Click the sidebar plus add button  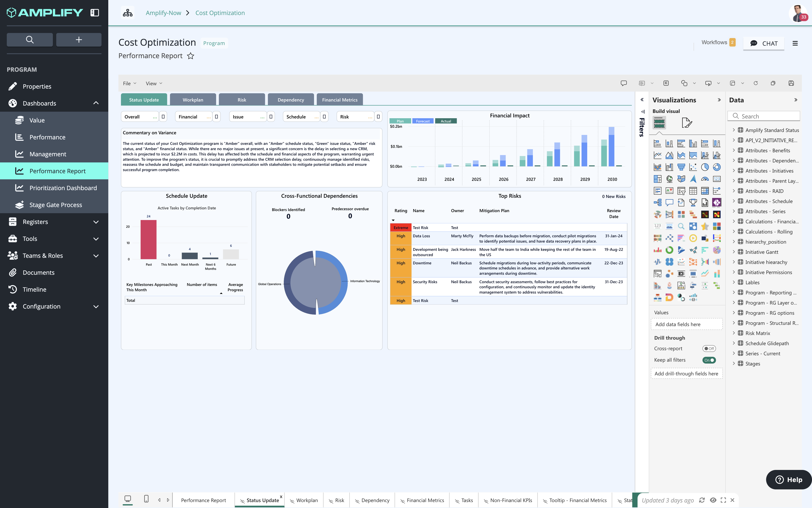click(79, 40)
